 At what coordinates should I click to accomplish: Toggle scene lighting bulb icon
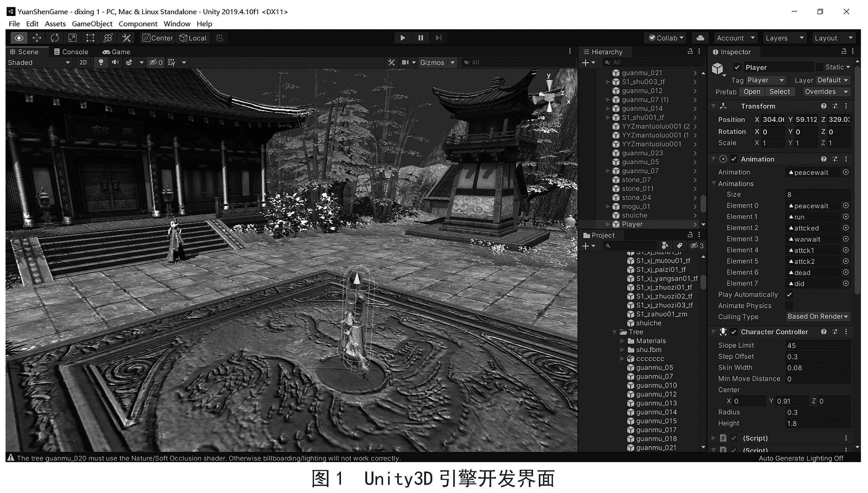tap(101, 62)
